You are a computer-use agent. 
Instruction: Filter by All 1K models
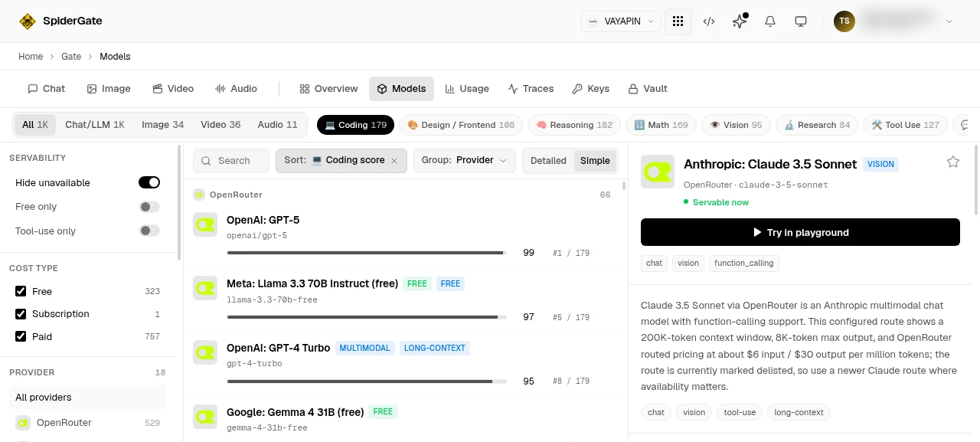click(x=35, y=125)
